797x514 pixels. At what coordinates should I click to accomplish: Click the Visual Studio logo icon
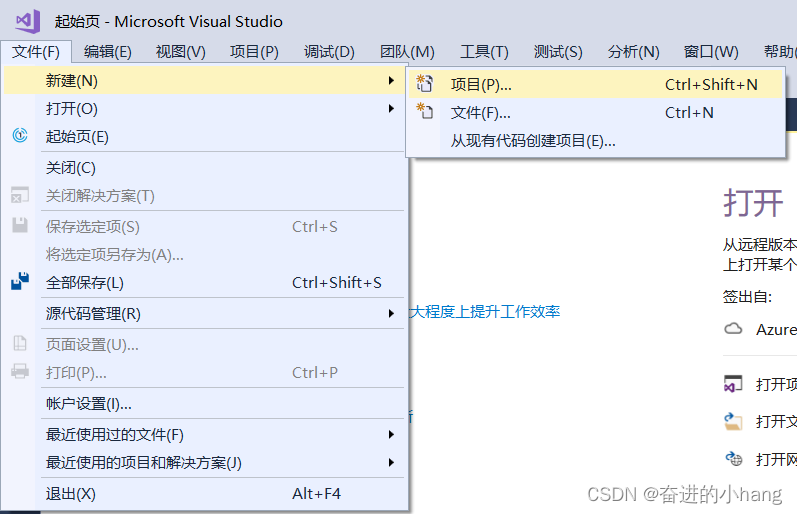(x=28, y=21)
